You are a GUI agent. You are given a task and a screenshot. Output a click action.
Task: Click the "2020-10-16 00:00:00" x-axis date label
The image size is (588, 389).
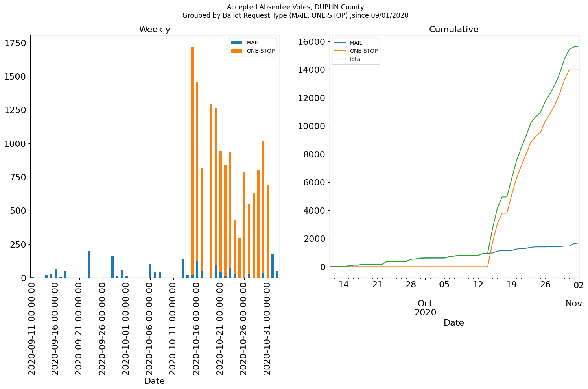(197, 328)
